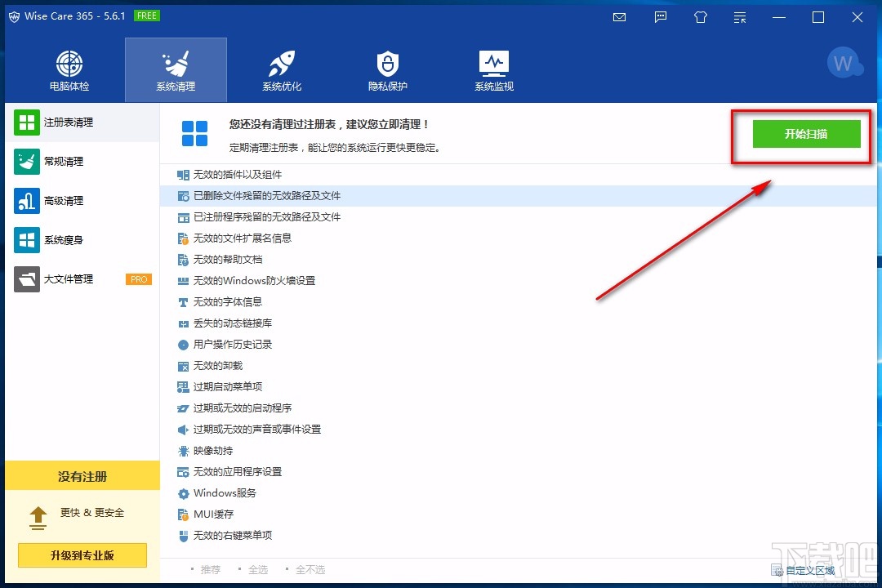Click the icon beside MUI缓存
882x588 pixels.
pyautogui.click(x=183, y=514)
